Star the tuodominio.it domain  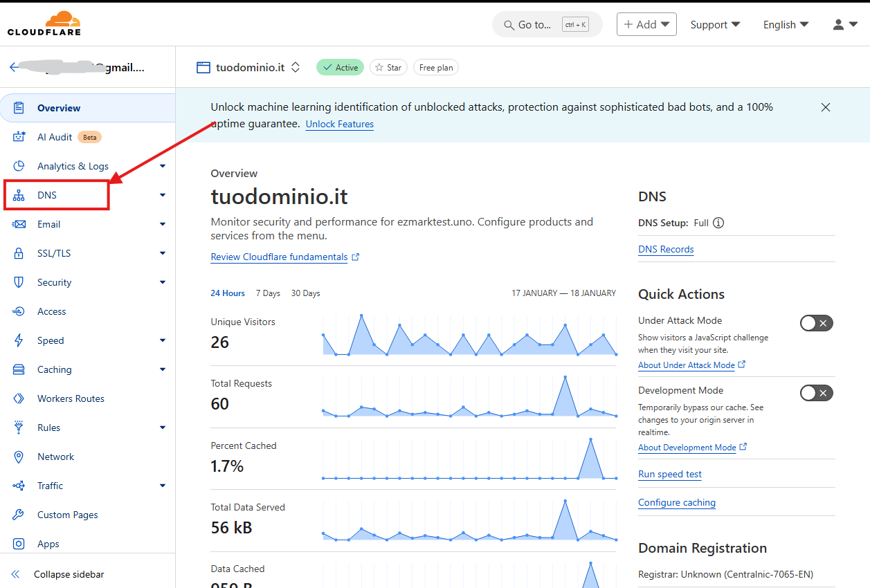pos(388,67)
